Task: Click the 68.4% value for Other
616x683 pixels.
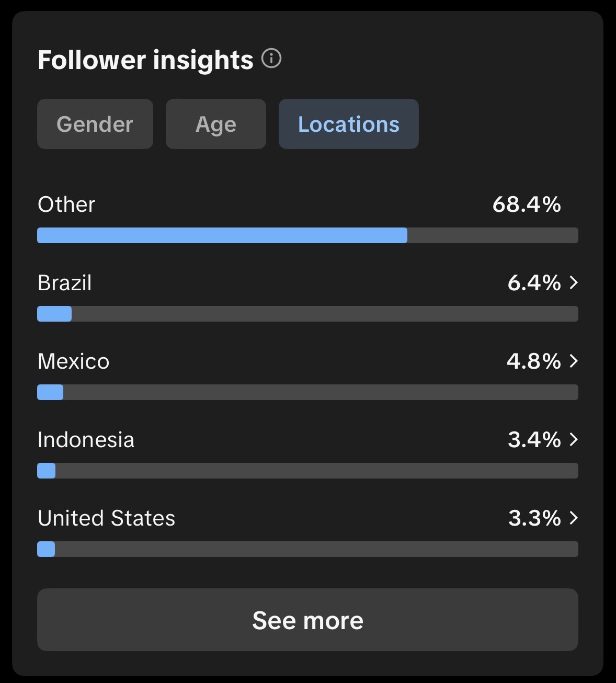Action: tap(527, 204)
